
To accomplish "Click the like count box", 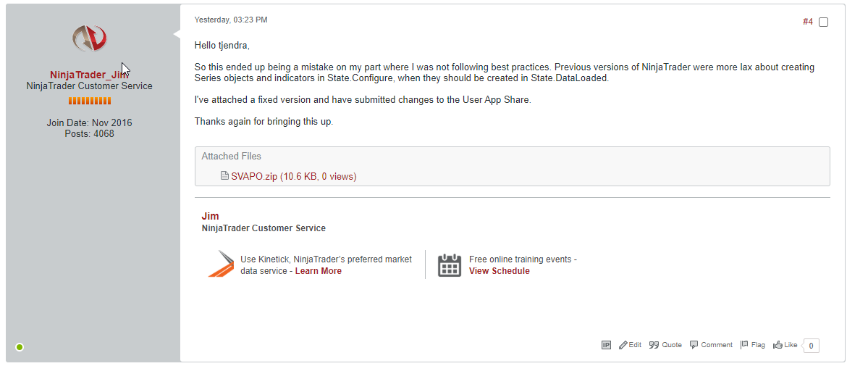I will (811, 346).
